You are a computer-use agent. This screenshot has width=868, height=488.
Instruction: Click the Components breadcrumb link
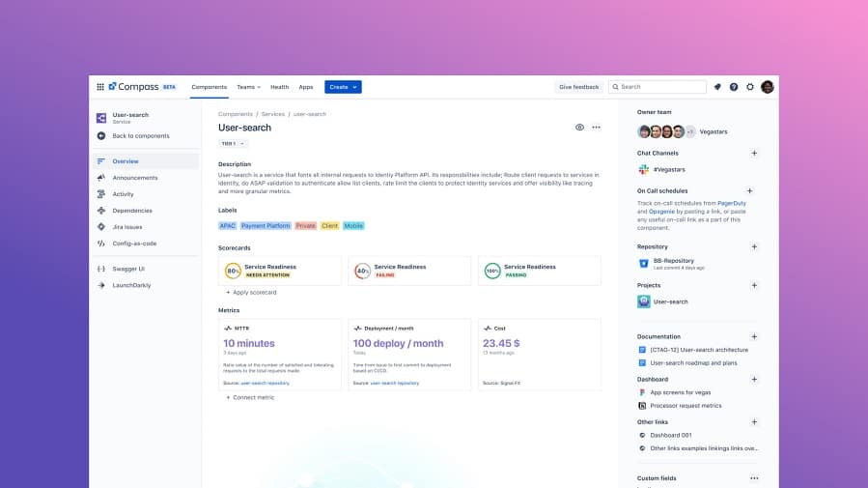click(236, 114)
